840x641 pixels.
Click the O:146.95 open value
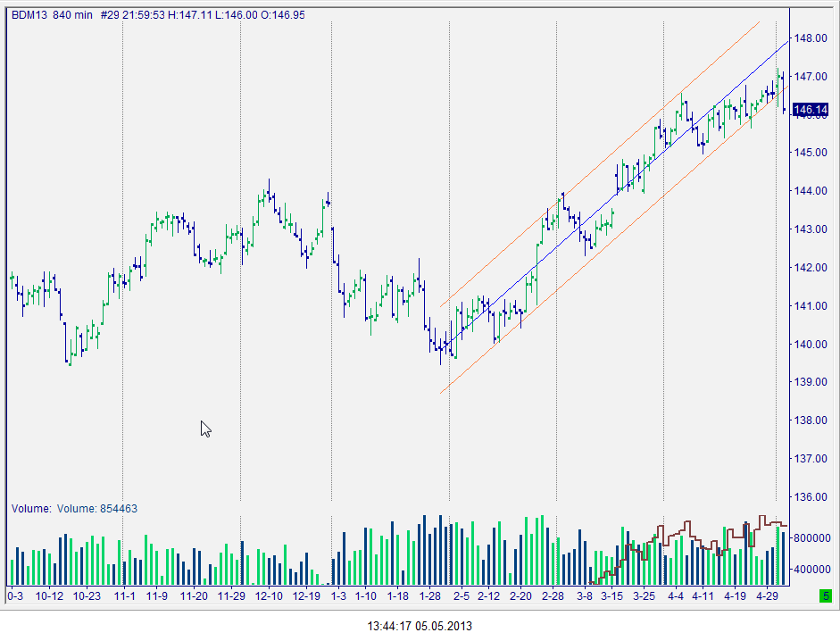tap(283, 15)
